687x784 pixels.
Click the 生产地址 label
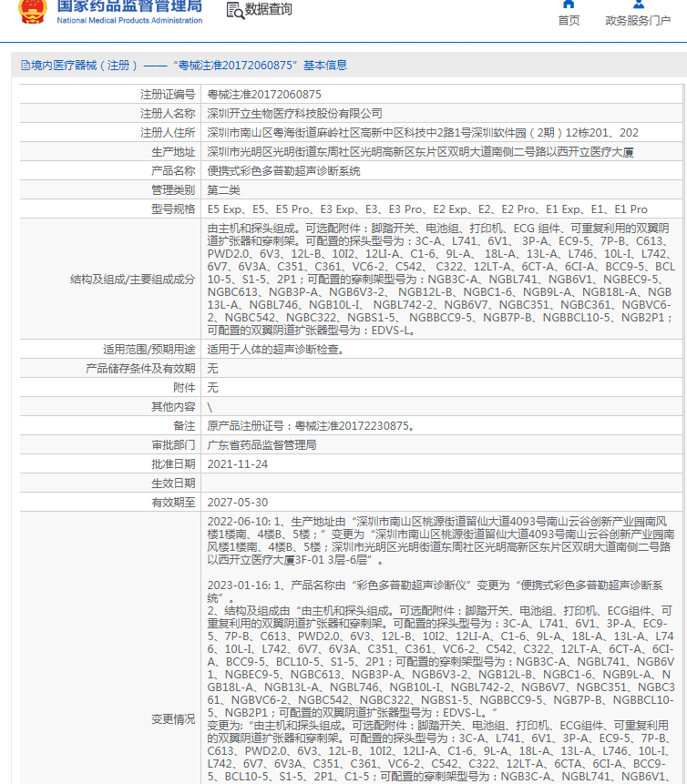point(173,152)
